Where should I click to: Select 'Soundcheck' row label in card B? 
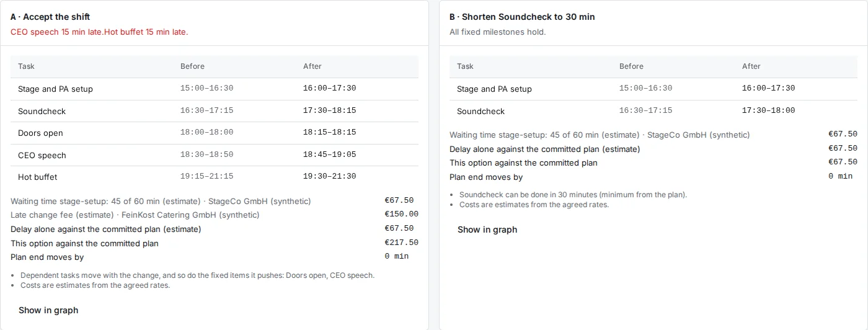pos(480,111)
